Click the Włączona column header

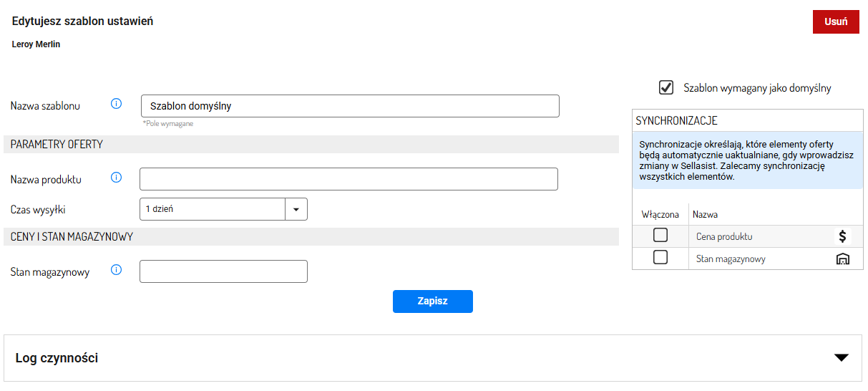[x=660, y=214]
